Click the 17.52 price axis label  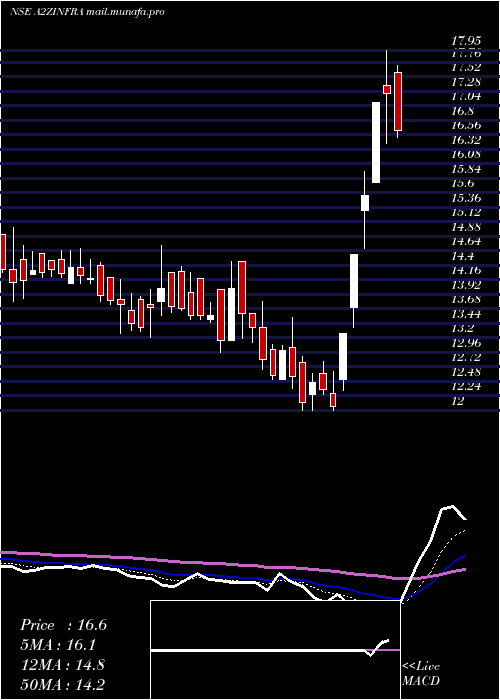(467, 67)
